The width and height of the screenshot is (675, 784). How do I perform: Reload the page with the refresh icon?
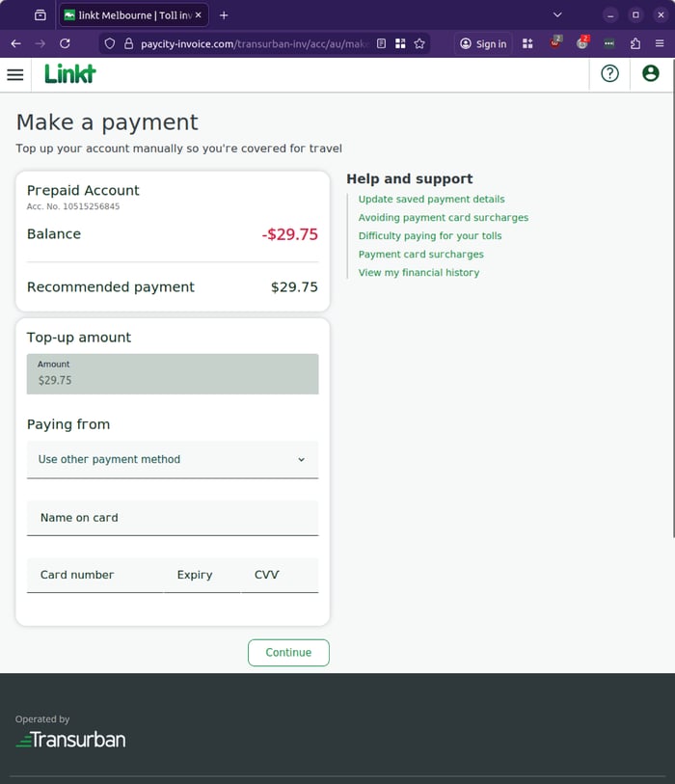[65, 43]
